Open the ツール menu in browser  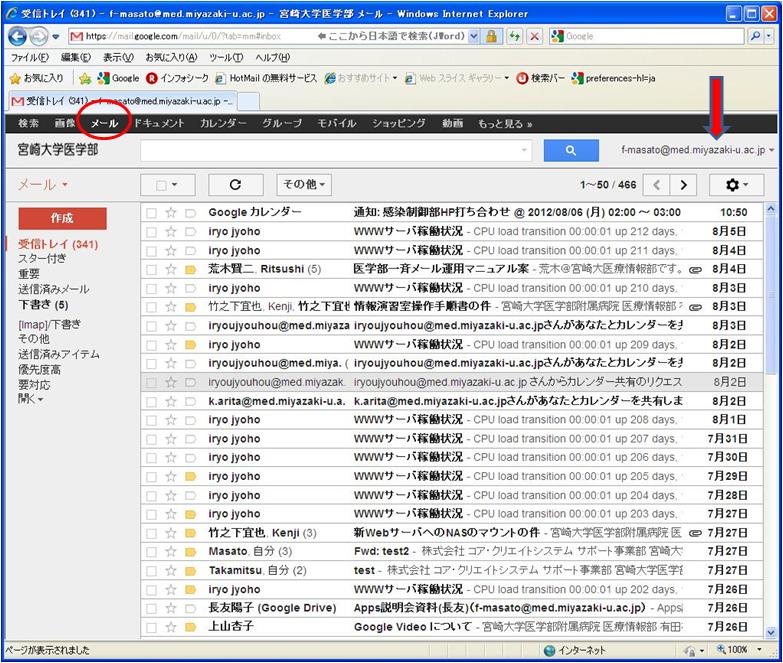[225, 58]
